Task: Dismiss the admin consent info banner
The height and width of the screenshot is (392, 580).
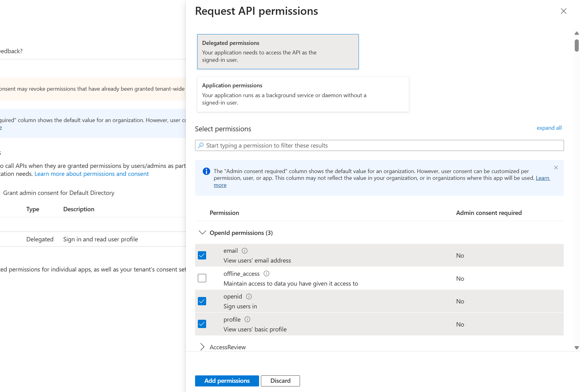Action: 556,168
